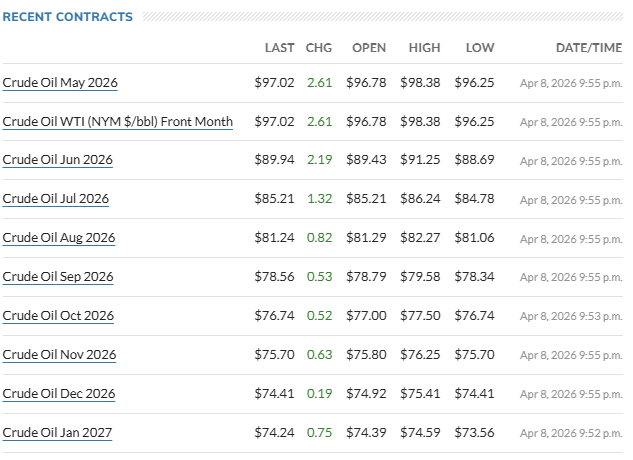
Task: Select the $88.69 low price for Jun 2026
Action: 474,160
